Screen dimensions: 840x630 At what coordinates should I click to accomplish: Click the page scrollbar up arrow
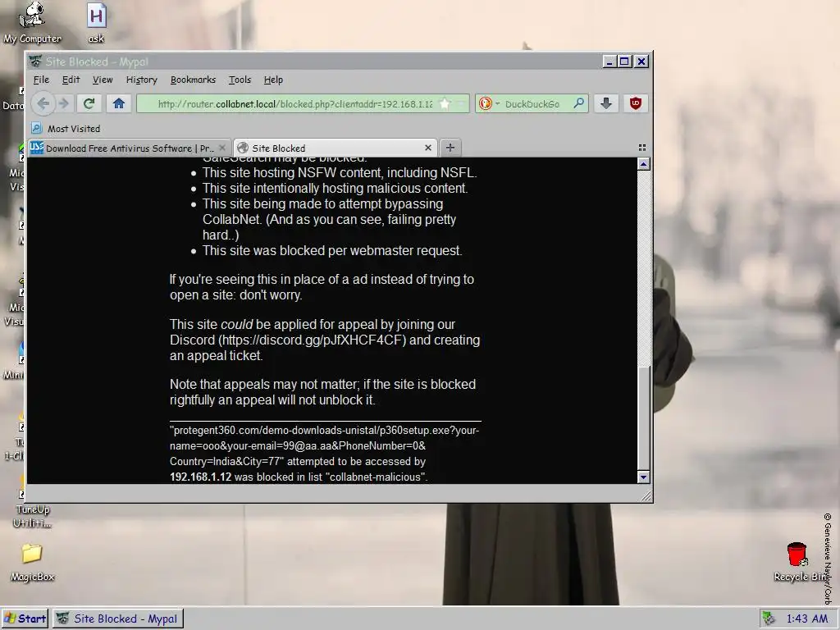click(x=643, y=164)
